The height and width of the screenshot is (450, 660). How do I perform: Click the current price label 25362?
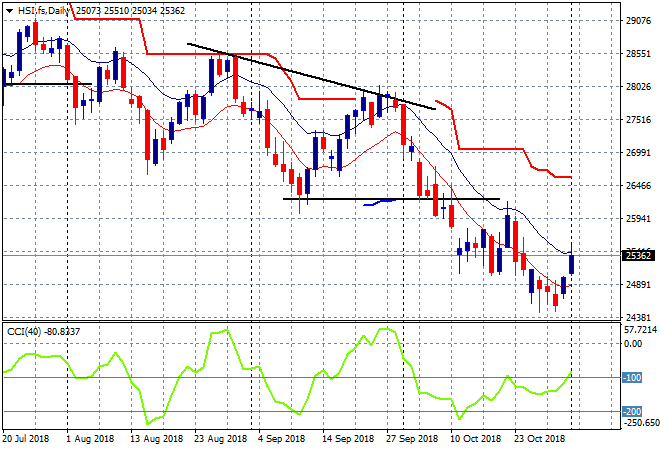pos(638,256)
